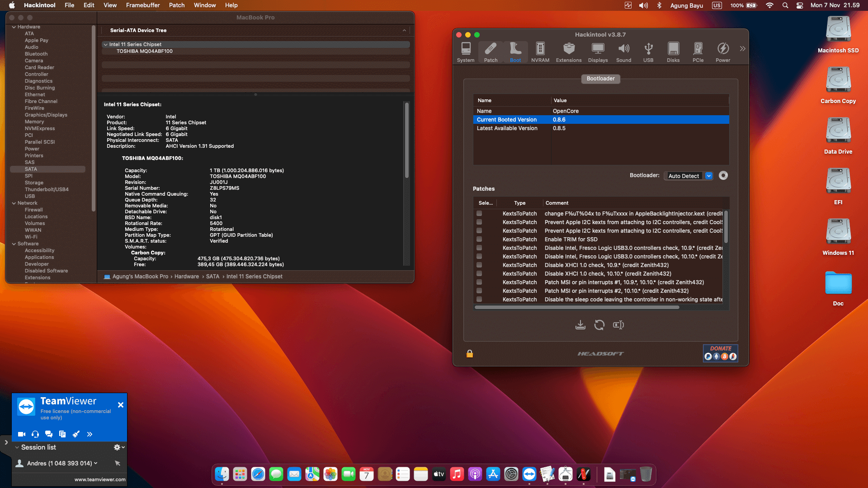Tick Disable XHCI 1.0 check 10.9 checkbox
This screenshot has height=488, width=868.
tap(479, 265)
